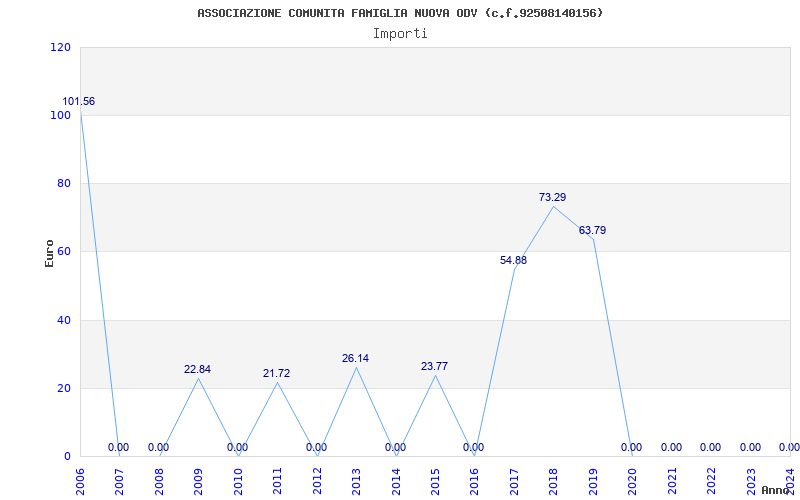This screenshot has height=500, width=800.
Task: Click the 0.00 value above year 2016
Action: point(473,447)
